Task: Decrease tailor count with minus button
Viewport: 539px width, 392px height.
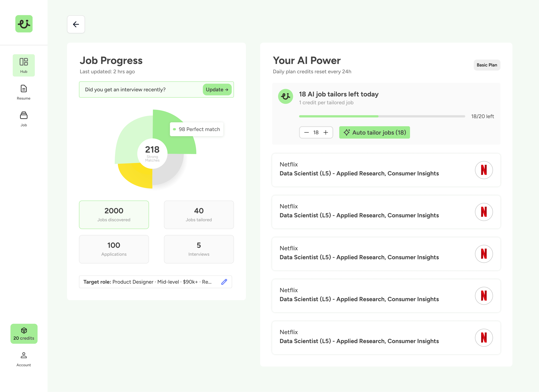Action: coord(307,132)
